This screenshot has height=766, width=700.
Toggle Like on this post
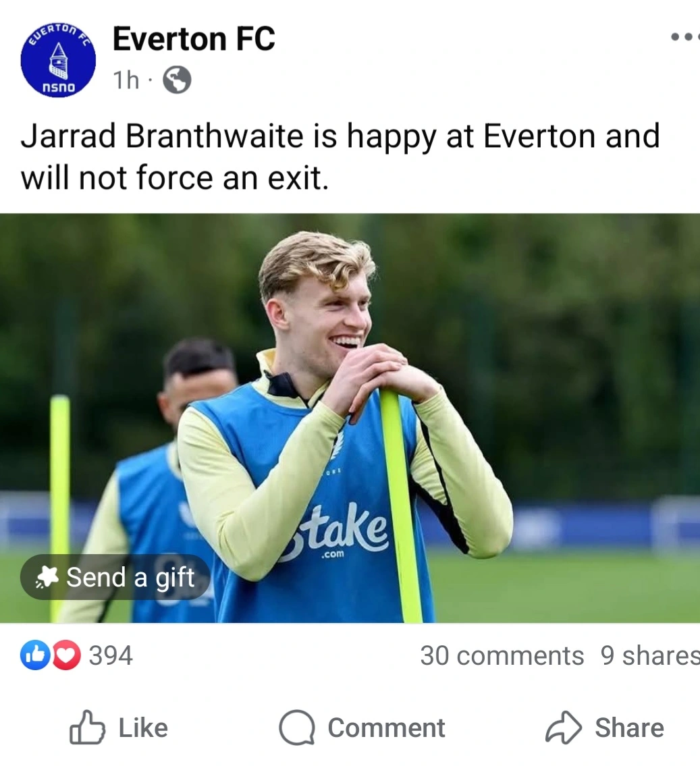click(x=119, y=728)
